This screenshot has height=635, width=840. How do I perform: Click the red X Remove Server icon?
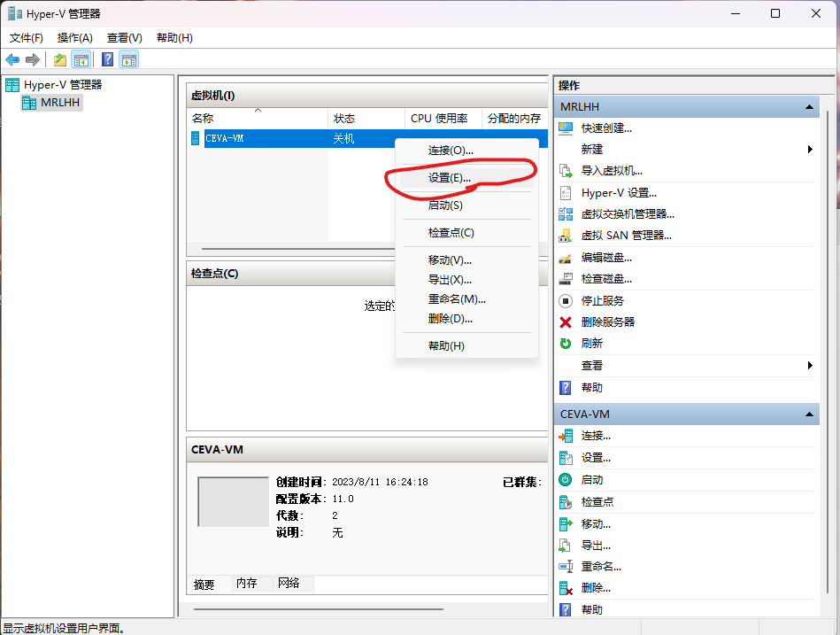tap(566, 322)
